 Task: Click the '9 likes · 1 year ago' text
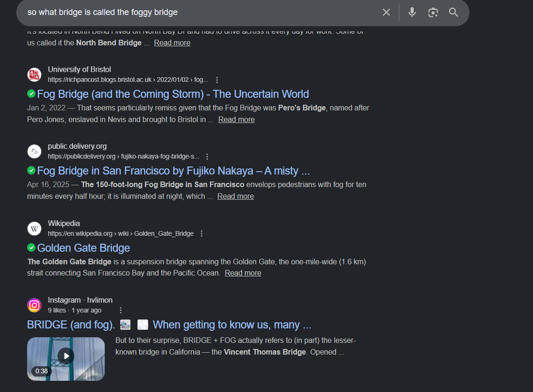(x=74, y=311)
